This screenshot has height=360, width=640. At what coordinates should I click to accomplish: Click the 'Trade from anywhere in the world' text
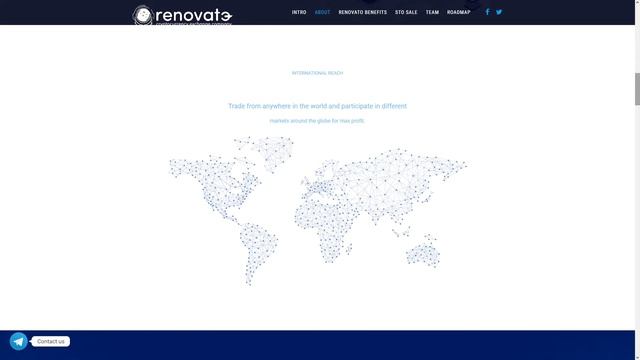tap(318, 106)
